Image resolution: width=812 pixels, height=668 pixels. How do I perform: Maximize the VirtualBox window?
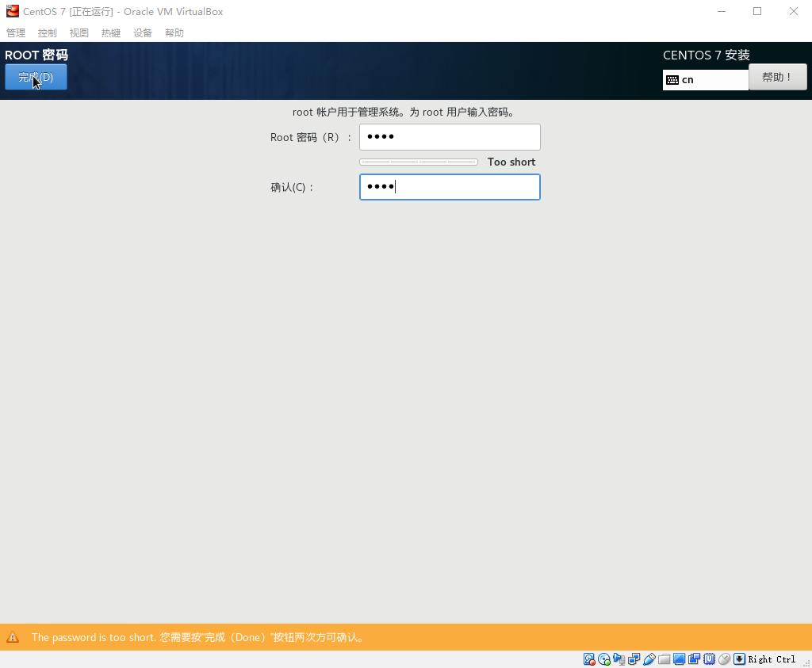757,11
